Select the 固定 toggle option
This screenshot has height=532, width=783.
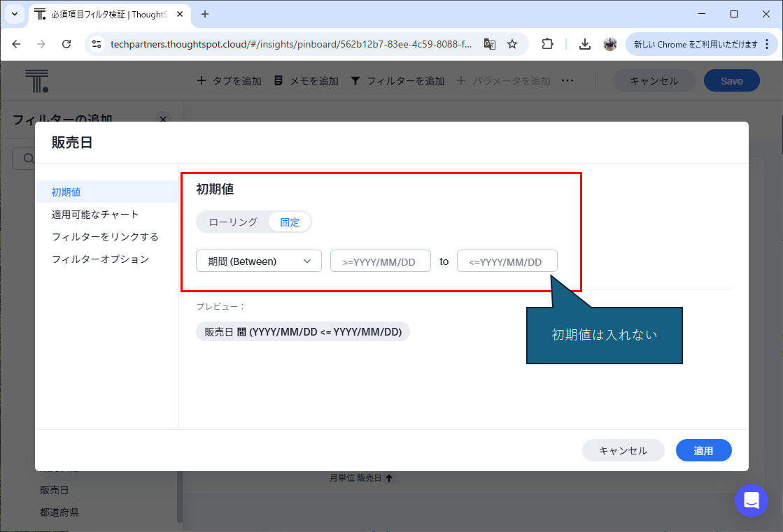(x=290, y=222)
